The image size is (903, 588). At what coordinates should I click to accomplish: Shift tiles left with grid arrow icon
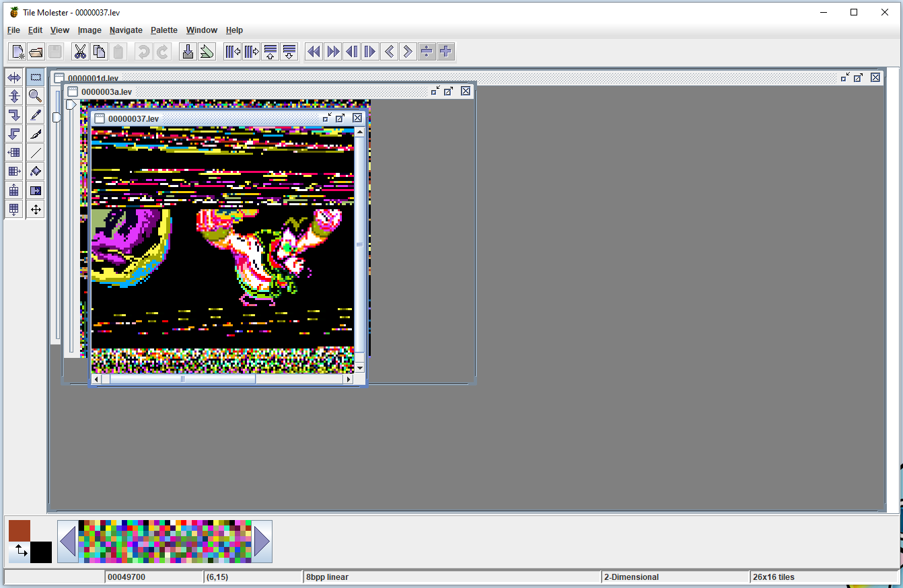point(14,153)
